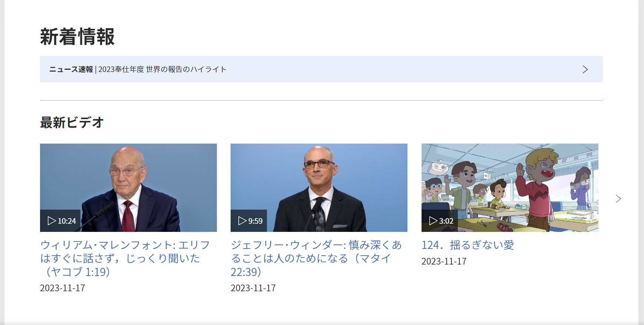This screenshot has height=325, width=644.
Task: Click the date under 124．揺るぎない愛
Action: pos(444,261)
